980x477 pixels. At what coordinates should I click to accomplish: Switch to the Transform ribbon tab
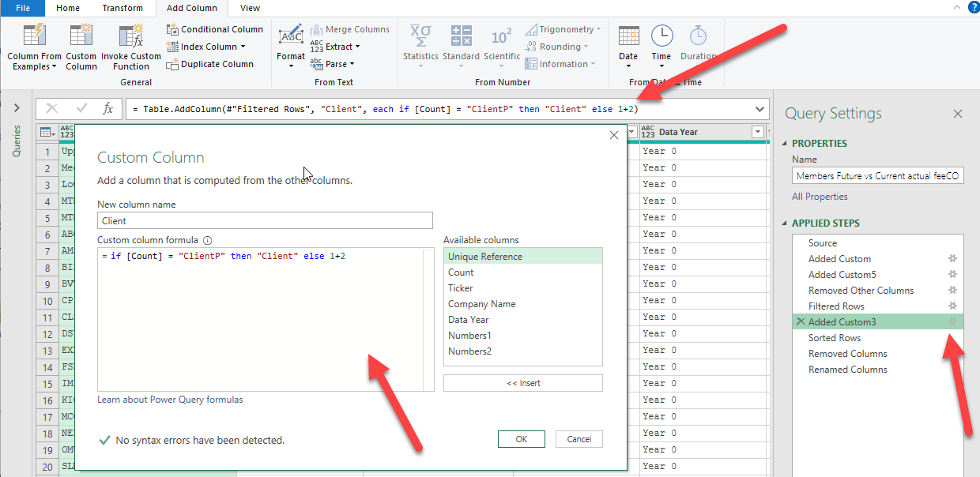(x=122, y=9)
